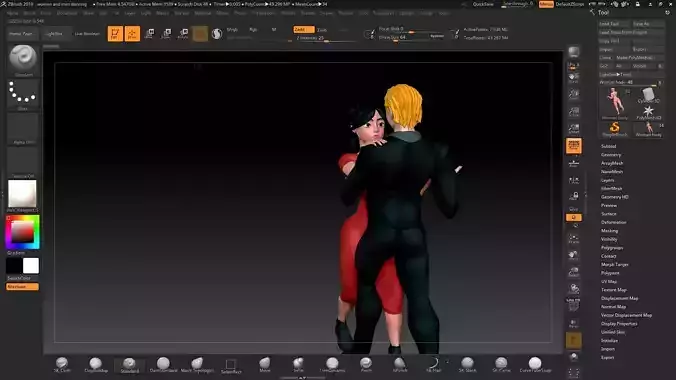Image resolution: width=676 pixels, height=380 pixels.
Task: Select the Move transform mode next to Draw
Action: [x=149, y=34]
